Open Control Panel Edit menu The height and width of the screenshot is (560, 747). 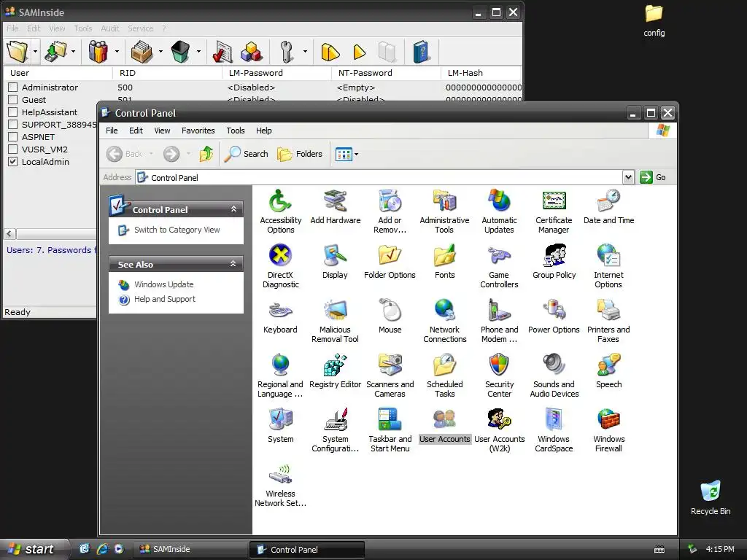[136, 131]
